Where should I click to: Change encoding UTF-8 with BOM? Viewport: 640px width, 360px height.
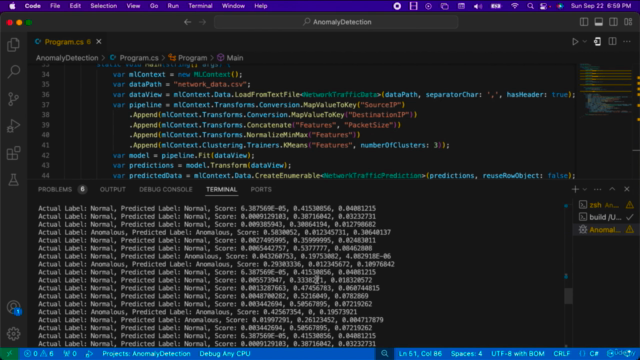coord(518,354)
